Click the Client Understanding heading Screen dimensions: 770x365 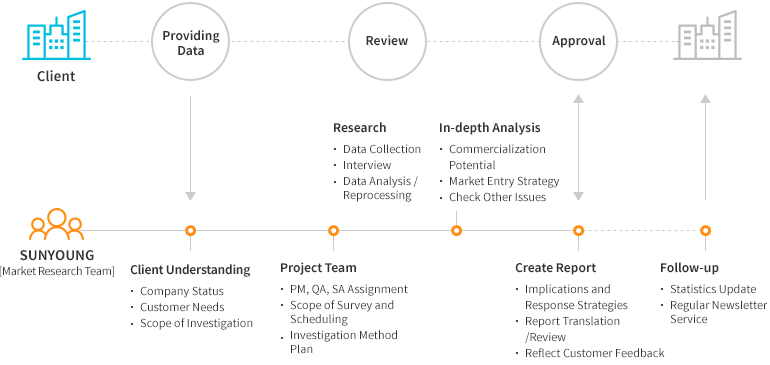tap(190, 270)
